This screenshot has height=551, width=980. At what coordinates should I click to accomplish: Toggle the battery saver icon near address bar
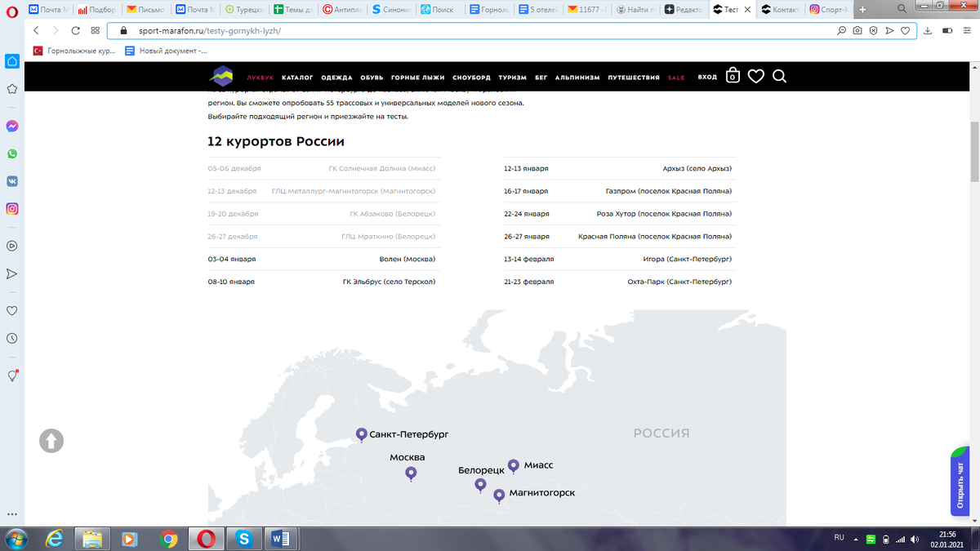click(x=947, y=29)
